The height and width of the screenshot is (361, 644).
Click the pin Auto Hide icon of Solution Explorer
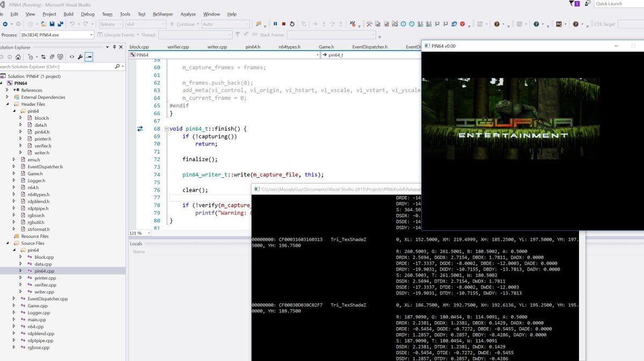114,47
